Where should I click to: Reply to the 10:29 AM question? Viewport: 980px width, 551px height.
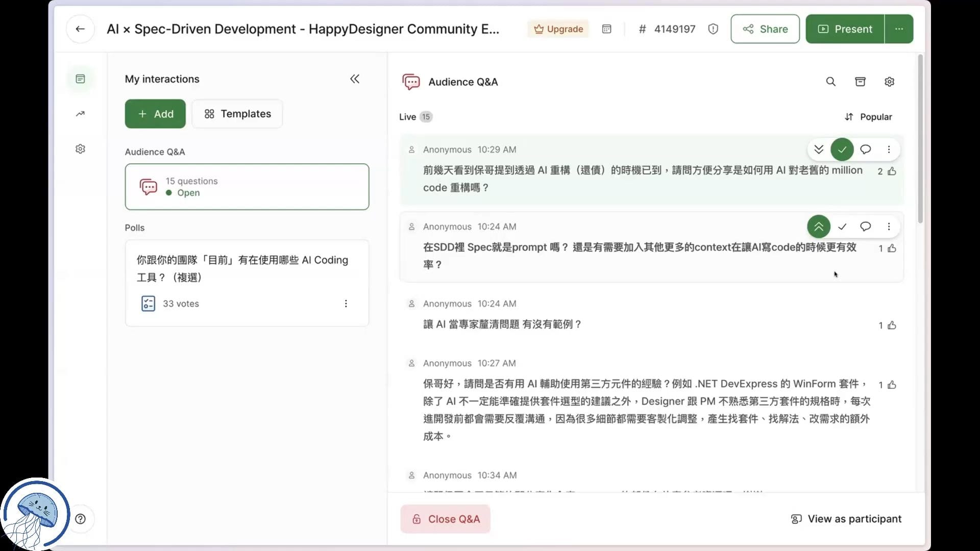[x=865, y=149]
